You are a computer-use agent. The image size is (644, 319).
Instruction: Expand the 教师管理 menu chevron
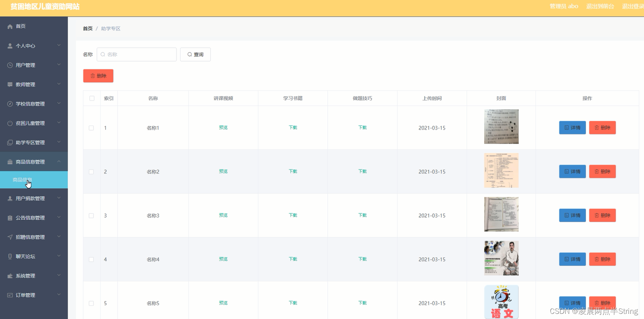click(x=59, y=84)
